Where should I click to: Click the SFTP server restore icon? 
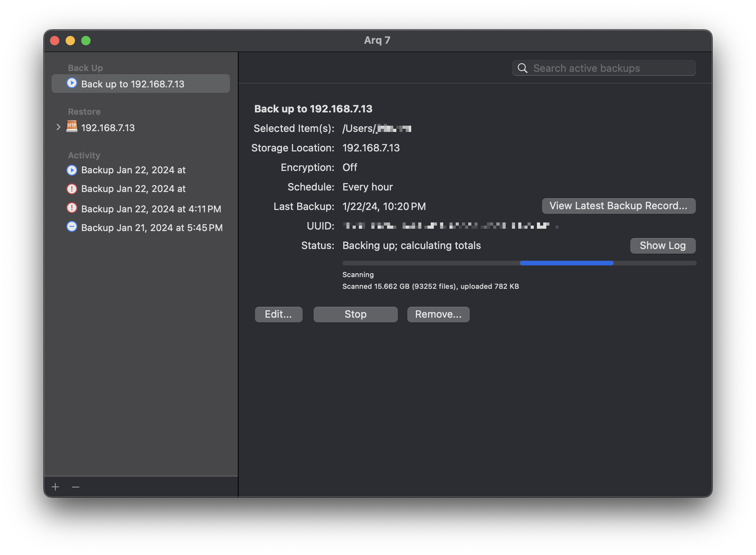tap(71, 126)
